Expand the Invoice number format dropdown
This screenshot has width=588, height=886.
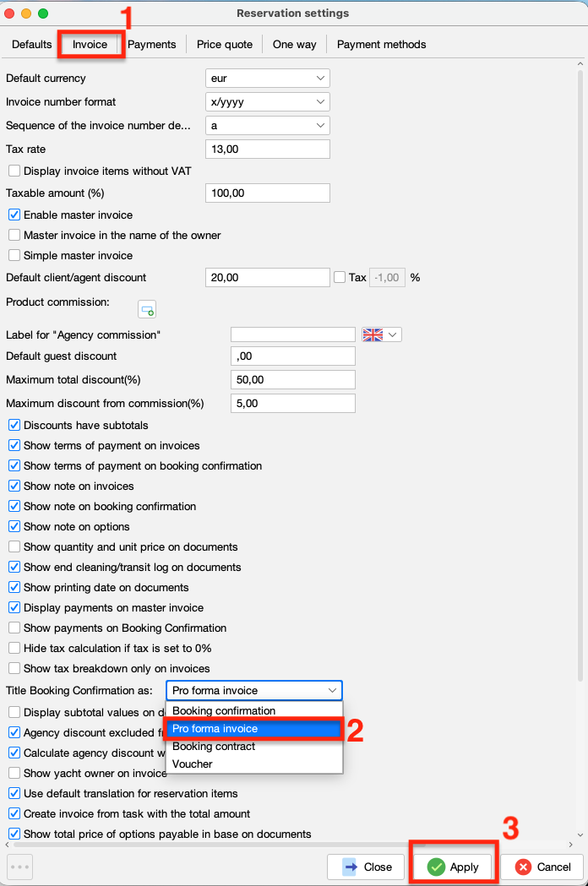(x=268, y=101)
